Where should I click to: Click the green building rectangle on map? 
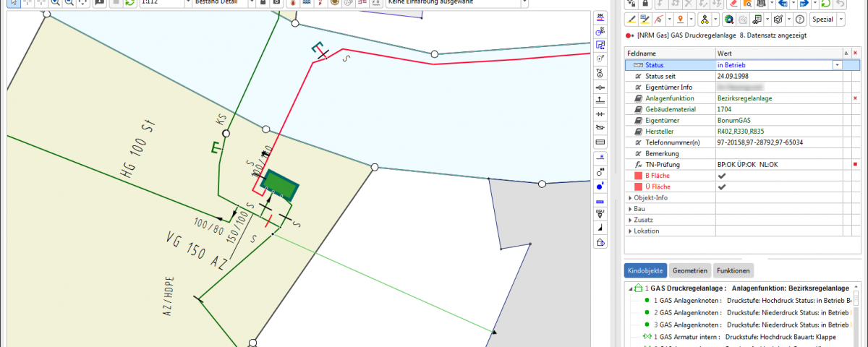(x=280, y=186)
